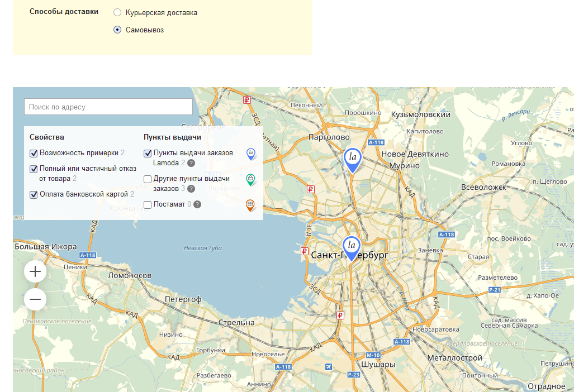The height and width of the screenshot is (392, 574).
Task: Click the P-23 road sign at the bottom
Action: (354, 375)
